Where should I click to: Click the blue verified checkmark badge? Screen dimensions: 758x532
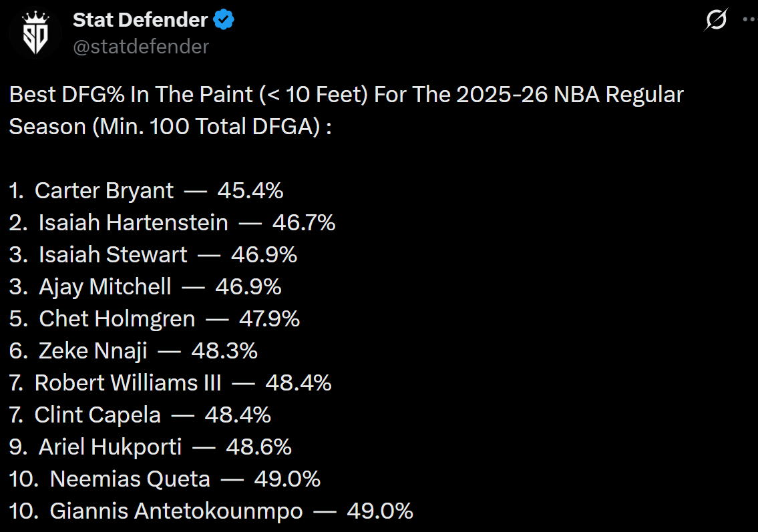(x=224, y=20)
